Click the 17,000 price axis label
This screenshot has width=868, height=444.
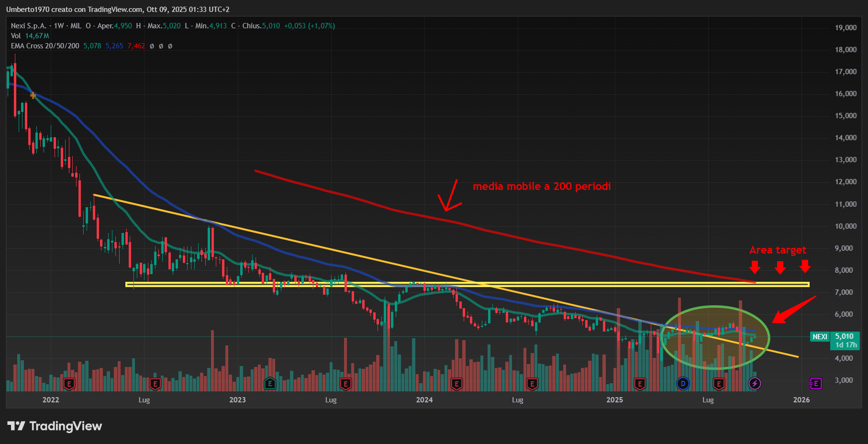846,72
